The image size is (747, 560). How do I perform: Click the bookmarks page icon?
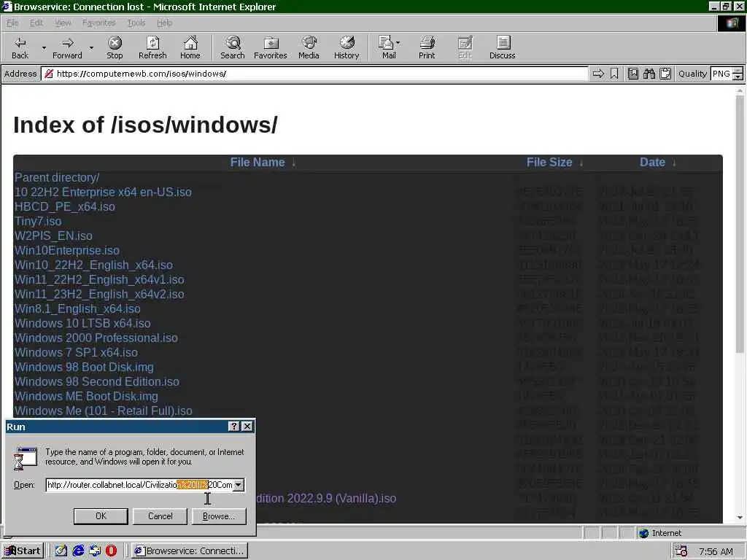(x=633, y=74)
